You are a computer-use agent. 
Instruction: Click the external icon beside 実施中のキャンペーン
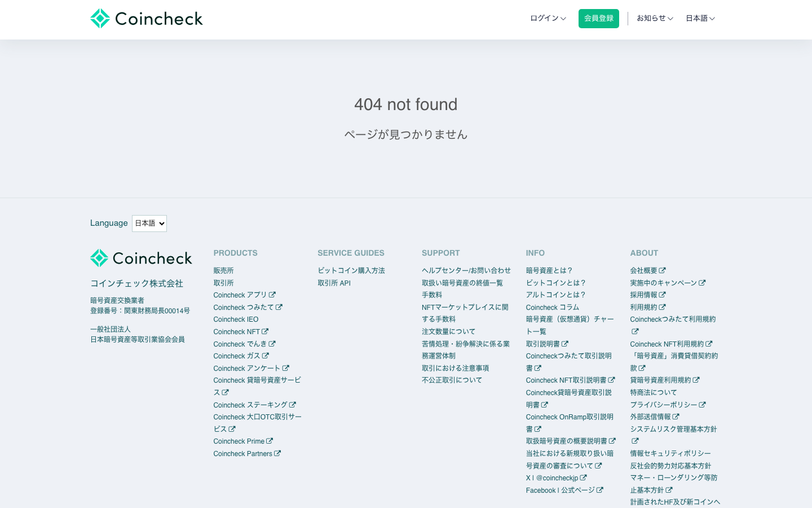pyautogui.click(x=702, y=283)
